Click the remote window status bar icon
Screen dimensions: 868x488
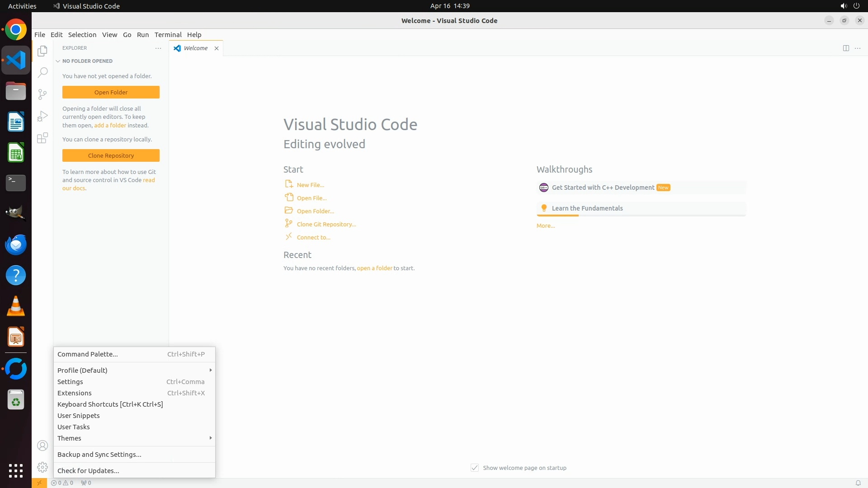click(x=39, y=483)
